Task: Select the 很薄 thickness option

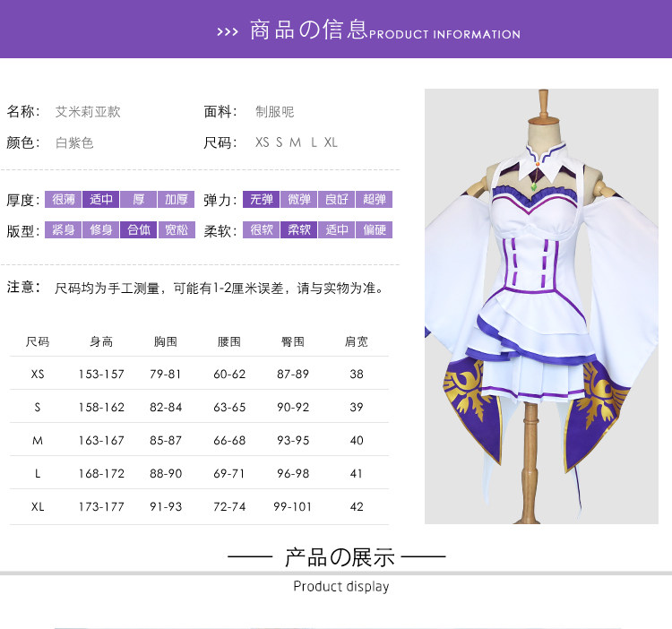Action: 63,200
